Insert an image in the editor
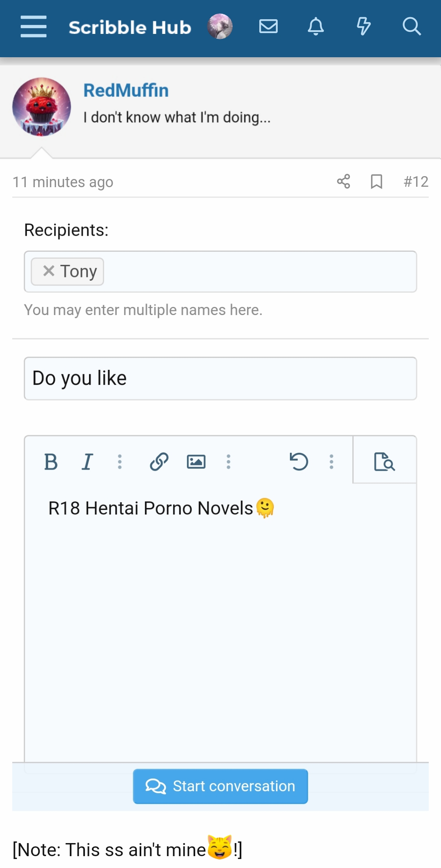This screenshot has width=441, height=868. click(196, 462)
